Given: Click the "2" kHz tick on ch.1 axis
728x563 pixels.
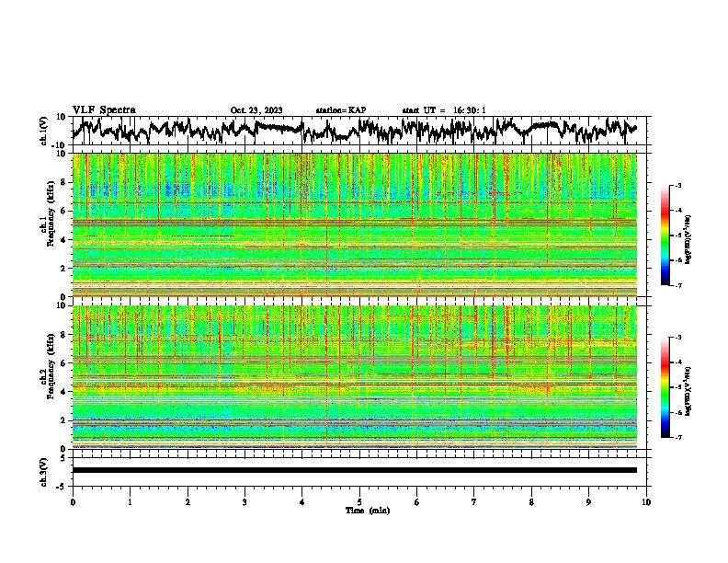Looking at the screenshot, I should coord(64,268).
